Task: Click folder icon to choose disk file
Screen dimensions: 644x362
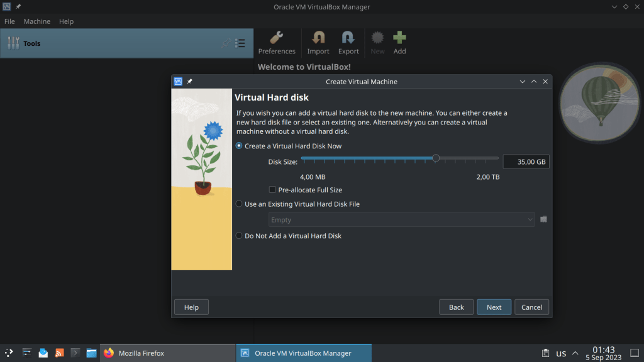Action: pyautogui.click(x=544, y=219)
